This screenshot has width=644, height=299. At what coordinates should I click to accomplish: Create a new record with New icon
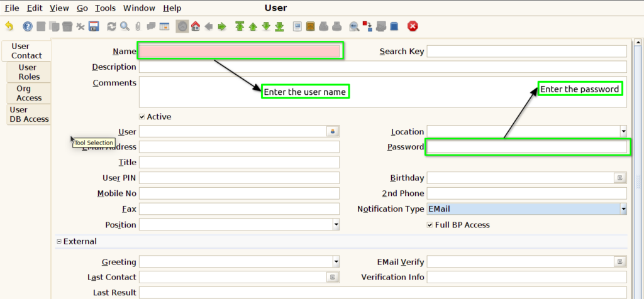tap(41, 26)
